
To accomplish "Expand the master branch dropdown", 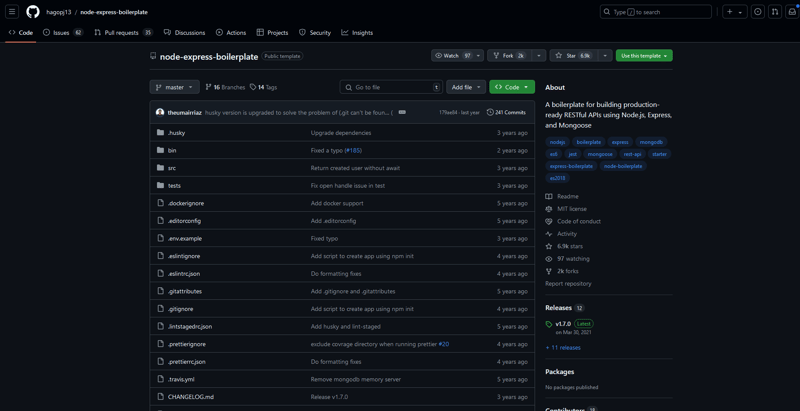I will (x=175, y=87).
